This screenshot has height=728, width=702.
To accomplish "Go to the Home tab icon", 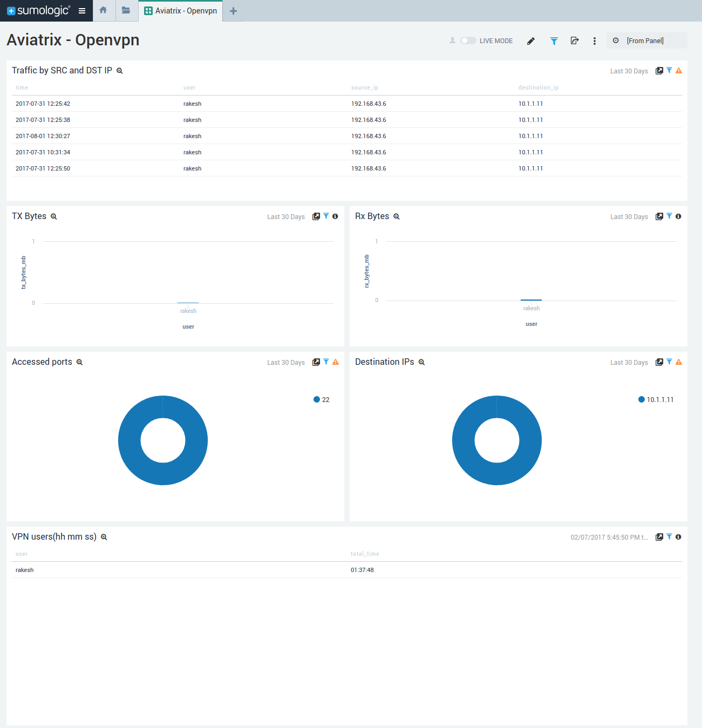I will tap(103, 10).
